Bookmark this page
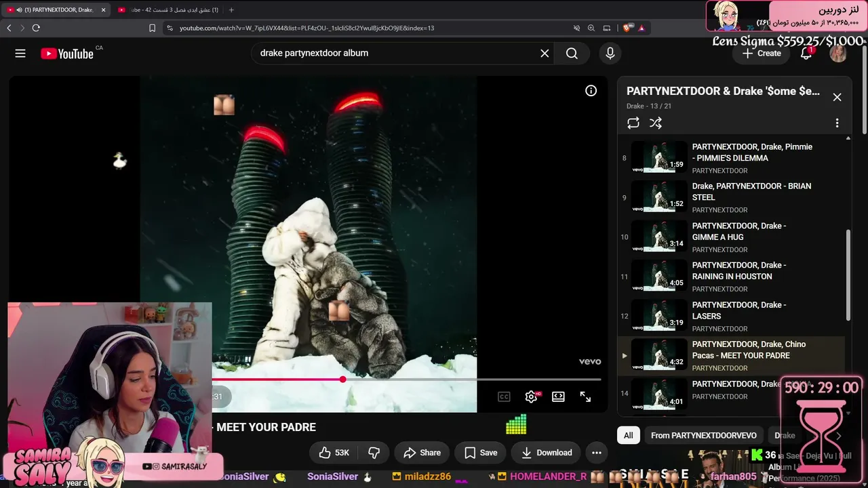868x488 pixels. pyautogui.click(x=152, y=28)
